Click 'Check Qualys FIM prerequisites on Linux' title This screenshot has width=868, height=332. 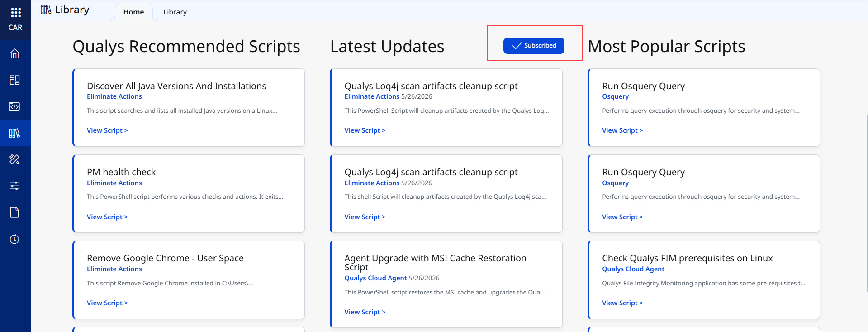(x=688, y=258)
